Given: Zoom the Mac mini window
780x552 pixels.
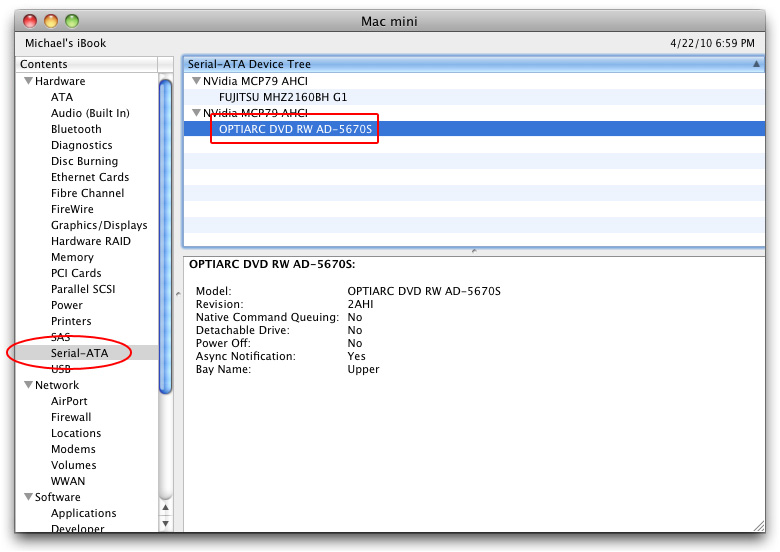Looking at the screenshot, I should coord(72,21).
